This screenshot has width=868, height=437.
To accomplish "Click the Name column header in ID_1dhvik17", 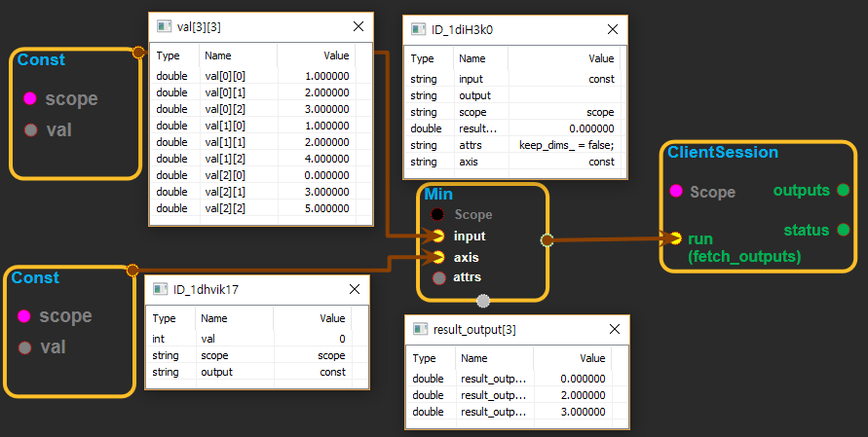I will (x=212, y=317).
